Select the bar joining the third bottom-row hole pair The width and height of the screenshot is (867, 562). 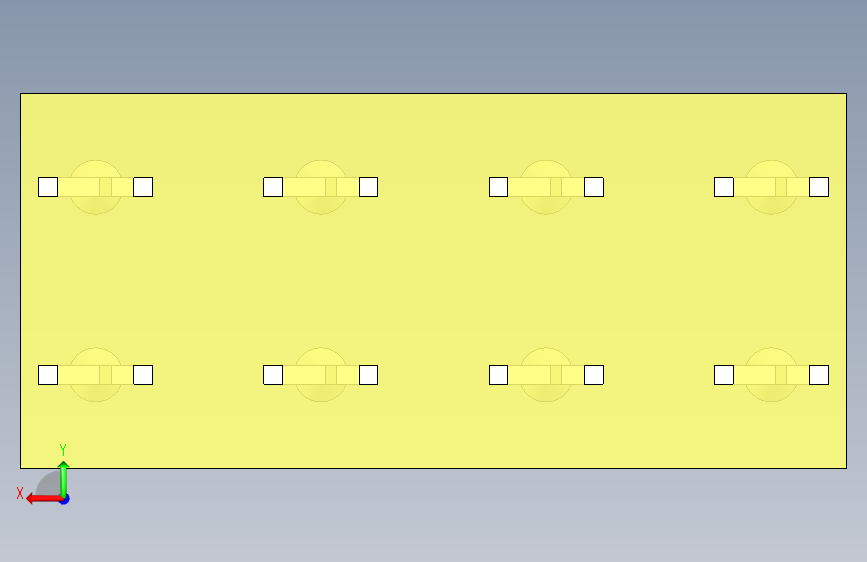pos(546,375)
